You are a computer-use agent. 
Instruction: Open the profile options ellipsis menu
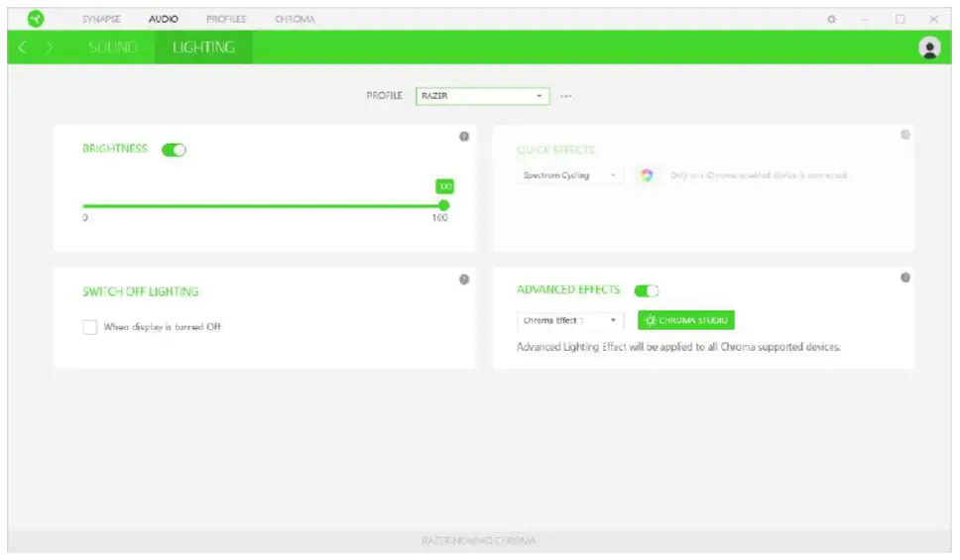click(565, 96)
